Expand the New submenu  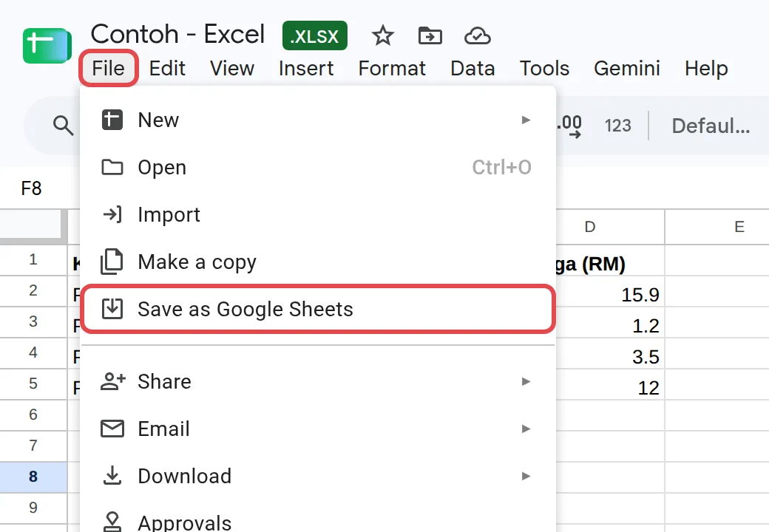coord(318,120)
